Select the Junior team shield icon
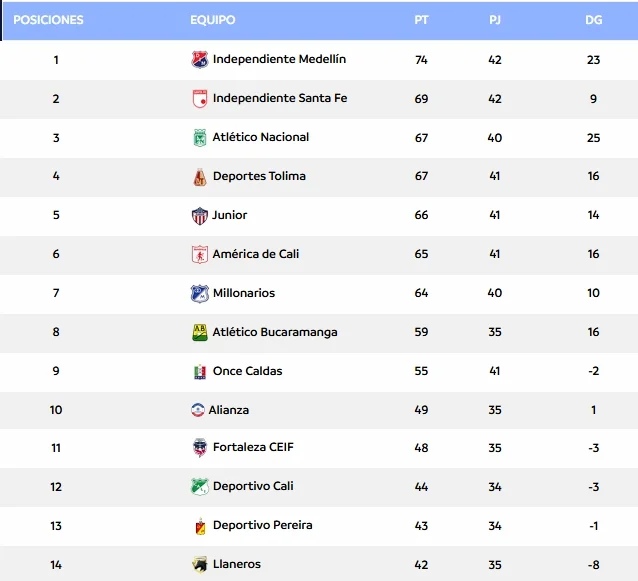Screen dimensions: 638x581 tap(200, 216)
